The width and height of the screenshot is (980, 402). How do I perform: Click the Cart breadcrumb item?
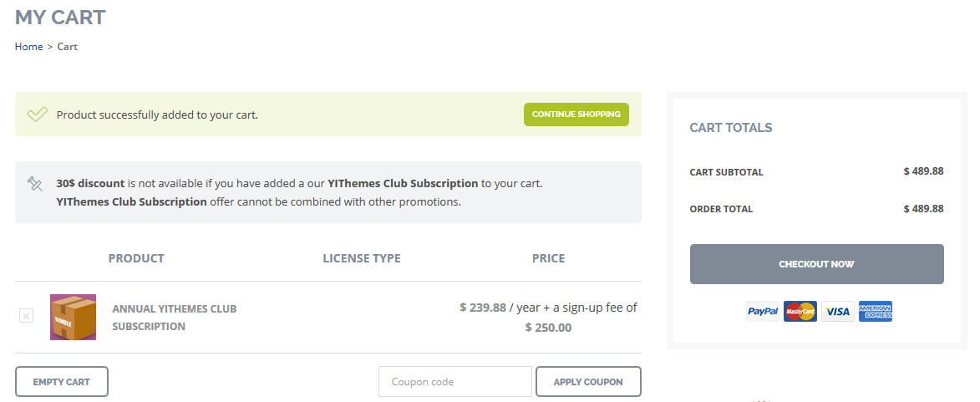(68, 47)
